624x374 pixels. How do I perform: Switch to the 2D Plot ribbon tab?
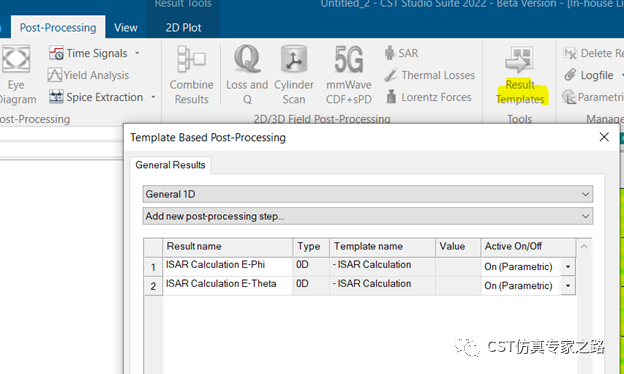[183, 27]
